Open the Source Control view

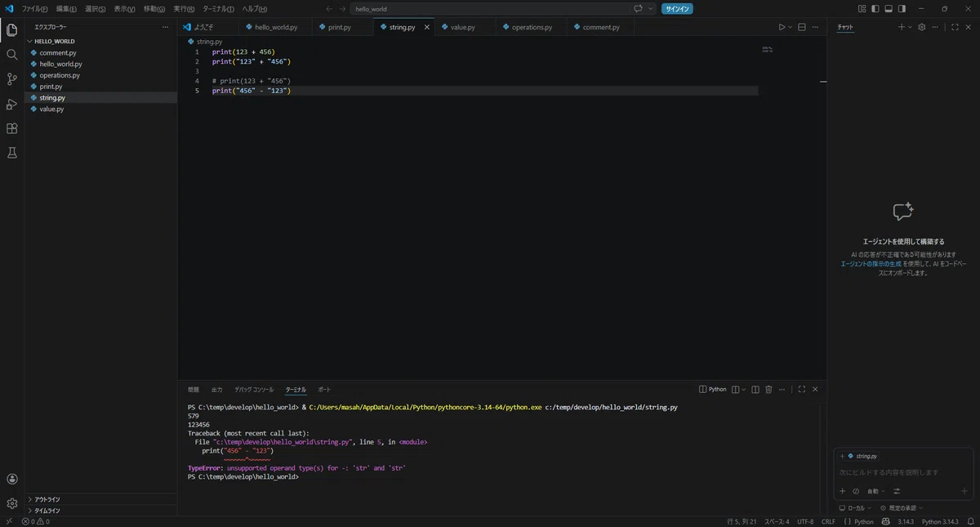(x=12, y=79)
